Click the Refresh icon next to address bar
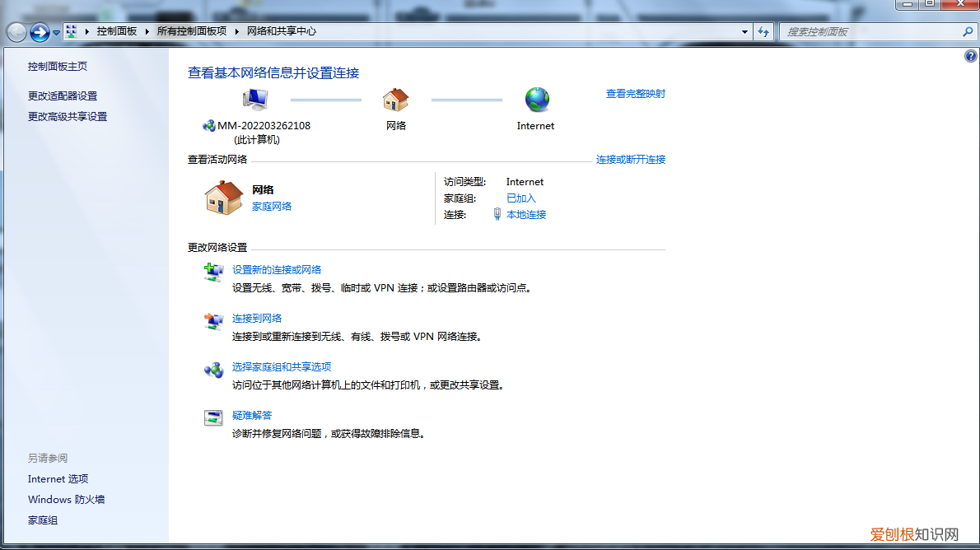The height and width of the screenshot is (550, 980). 763,31
